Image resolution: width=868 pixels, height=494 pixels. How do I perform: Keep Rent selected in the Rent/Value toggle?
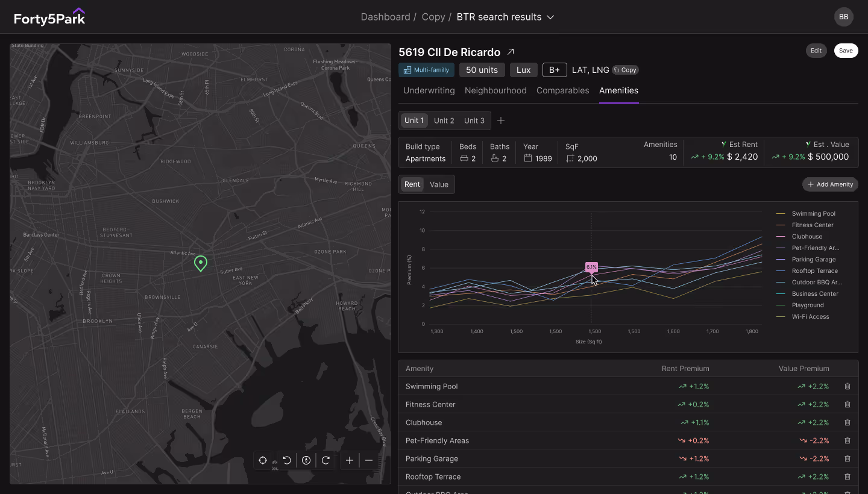click(412, 184)
